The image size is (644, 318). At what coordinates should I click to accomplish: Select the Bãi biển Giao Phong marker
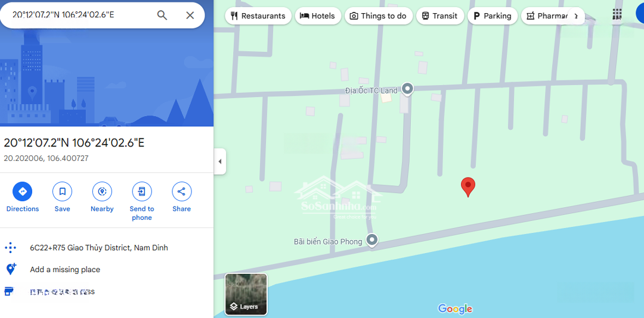coord(372,241)
